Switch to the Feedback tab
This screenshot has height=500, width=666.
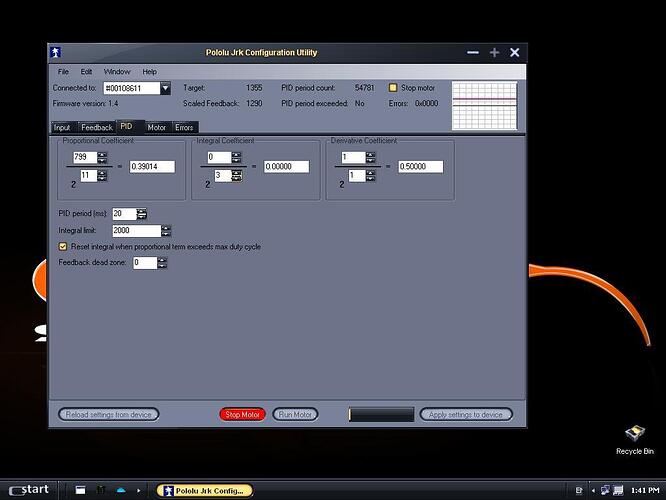point(97,127)
